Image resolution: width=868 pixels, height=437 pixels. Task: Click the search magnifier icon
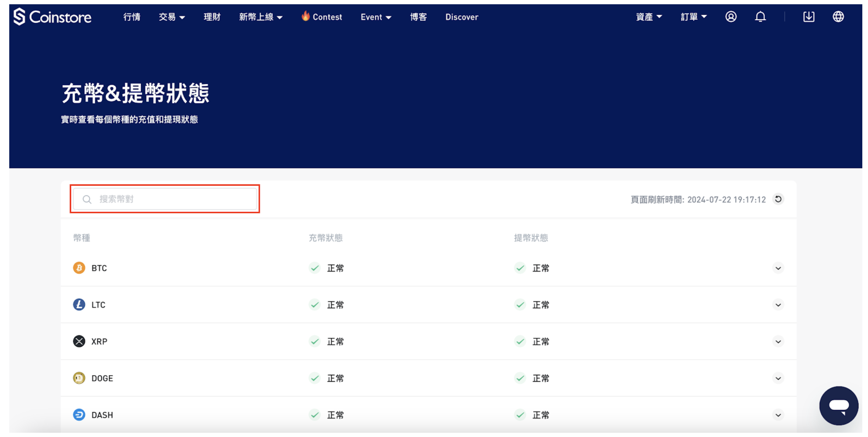(x=87, y=199)
